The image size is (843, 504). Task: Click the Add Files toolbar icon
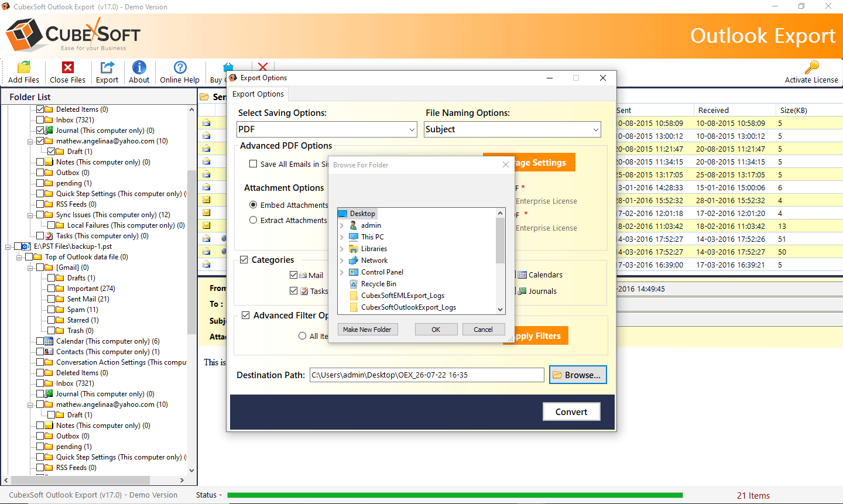coord(23,68)
